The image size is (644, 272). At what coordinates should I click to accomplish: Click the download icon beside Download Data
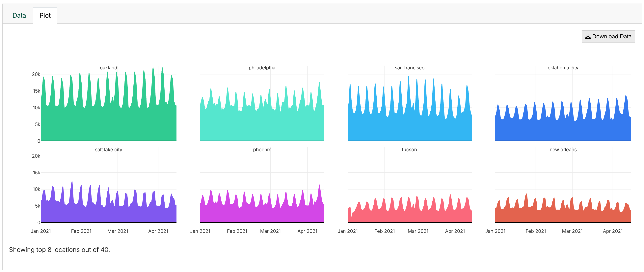pos(588,37)
